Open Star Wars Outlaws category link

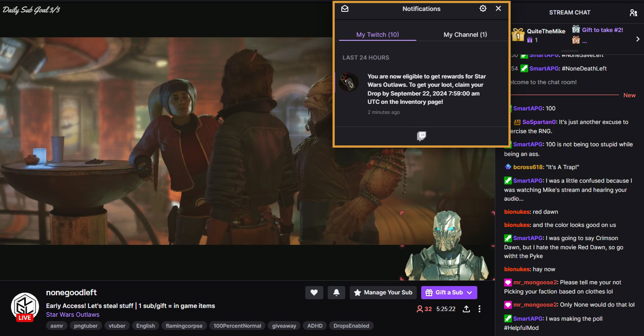(x=73, y=315)
